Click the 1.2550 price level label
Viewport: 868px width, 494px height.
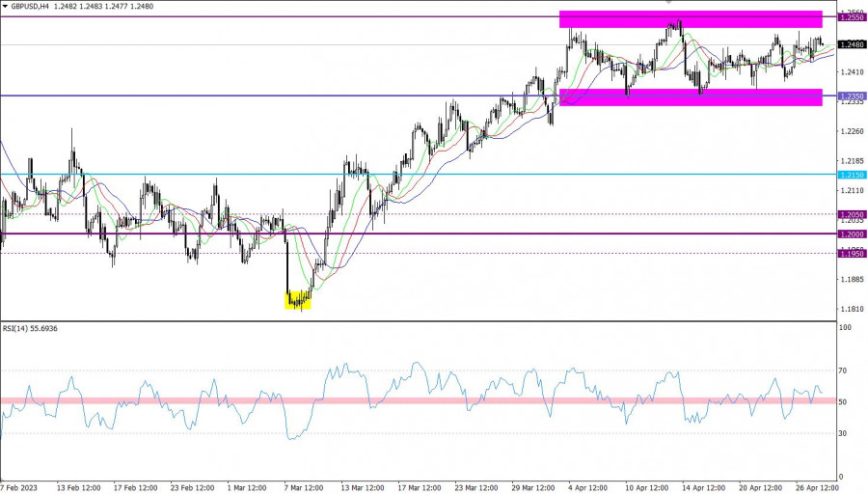tap(851, 17)
